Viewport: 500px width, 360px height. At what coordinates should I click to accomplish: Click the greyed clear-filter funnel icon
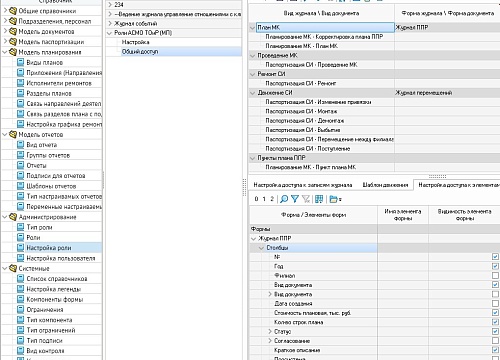click(306, 199)
